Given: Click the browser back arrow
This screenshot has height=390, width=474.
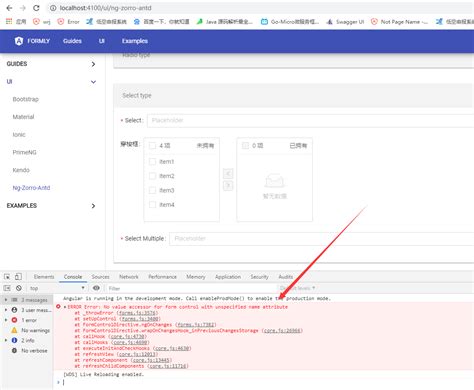Looking at the screenshot, I should pos(9,8).
